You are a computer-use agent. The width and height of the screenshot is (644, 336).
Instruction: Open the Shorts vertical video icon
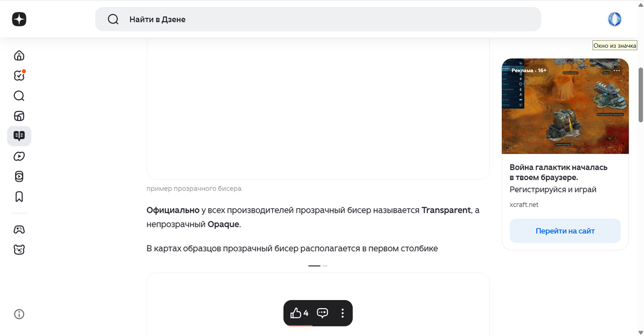click(x=19, y=176)
